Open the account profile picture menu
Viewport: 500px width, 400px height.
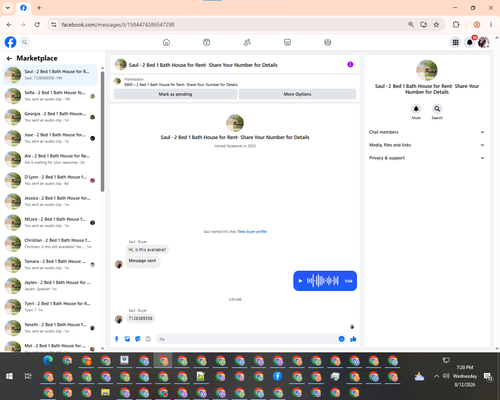click(x=483, y=42)
